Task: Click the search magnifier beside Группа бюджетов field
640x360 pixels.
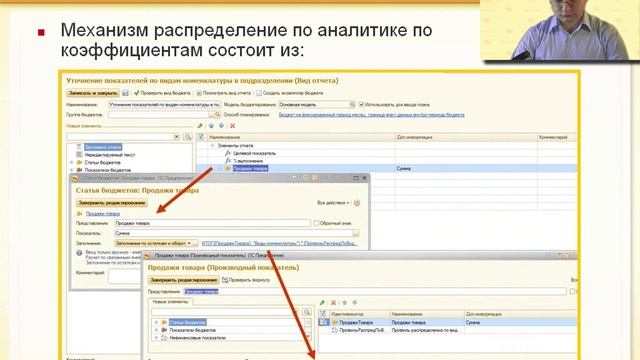Action: [217, 115]
